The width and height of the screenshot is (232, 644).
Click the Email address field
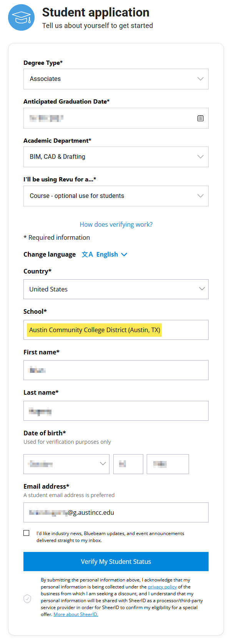click(116, 512)
